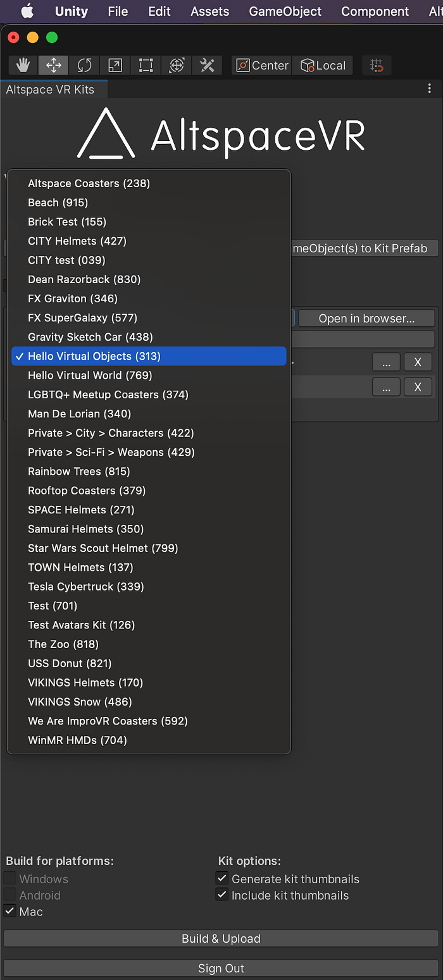Toggle handle rotation Local button
This screenshot has height=980, width=443.
coord(323,65)
